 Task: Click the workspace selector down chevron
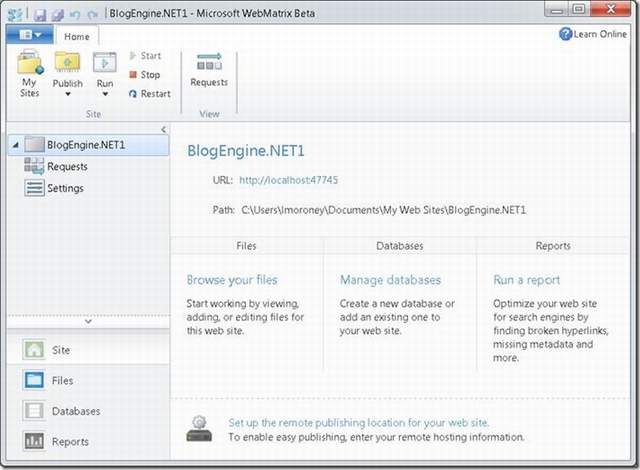(88, 321)
